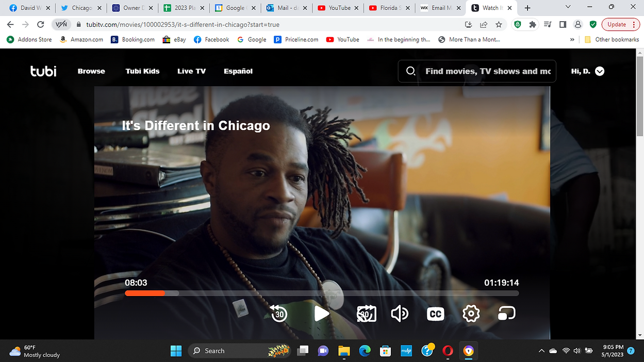Click the VPN badge in address bar
Image resolution: width=644 pixels, height=362 pixels.
click(x=61, y=24)
